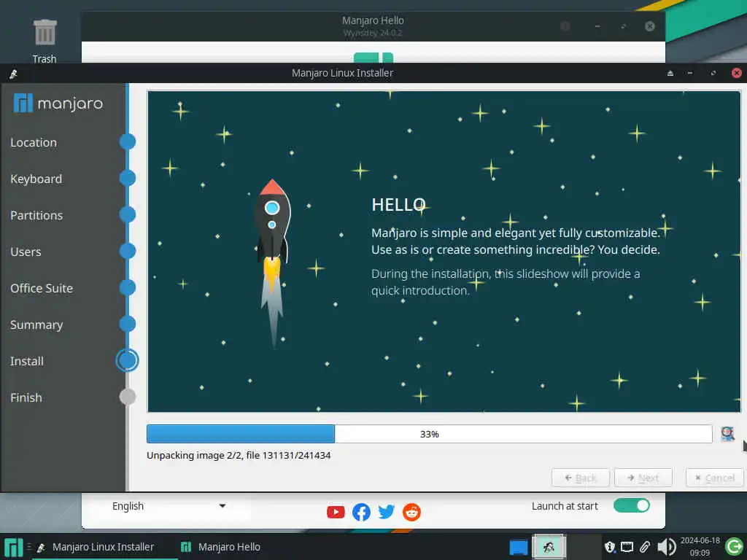Click the 33% installation progress bar

pos(429,434)
